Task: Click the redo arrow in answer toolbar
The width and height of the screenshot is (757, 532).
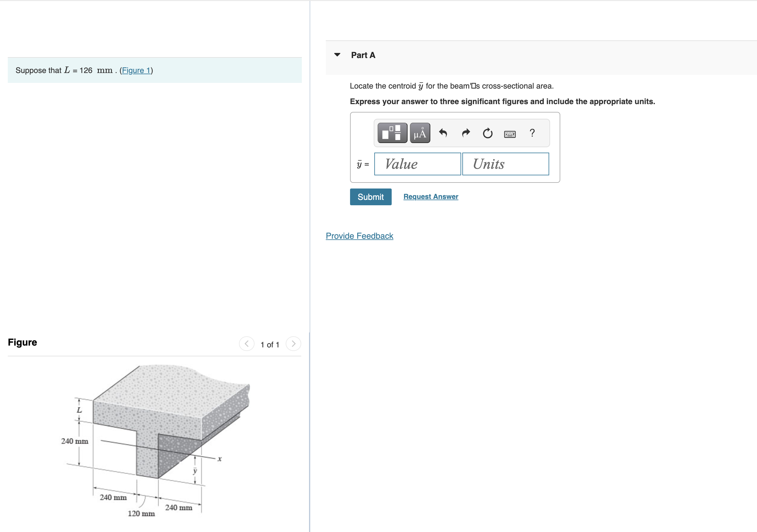Action: click(x=465, y=133)
